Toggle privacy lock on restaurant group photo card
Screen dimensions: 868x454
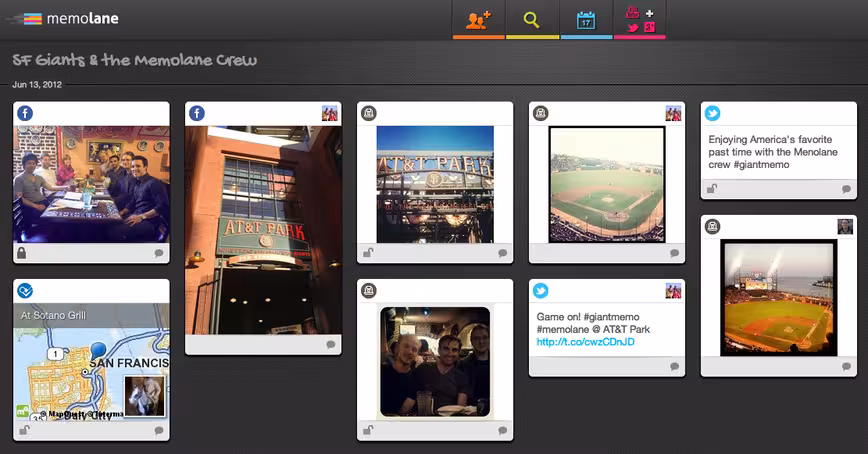(22, 253)
